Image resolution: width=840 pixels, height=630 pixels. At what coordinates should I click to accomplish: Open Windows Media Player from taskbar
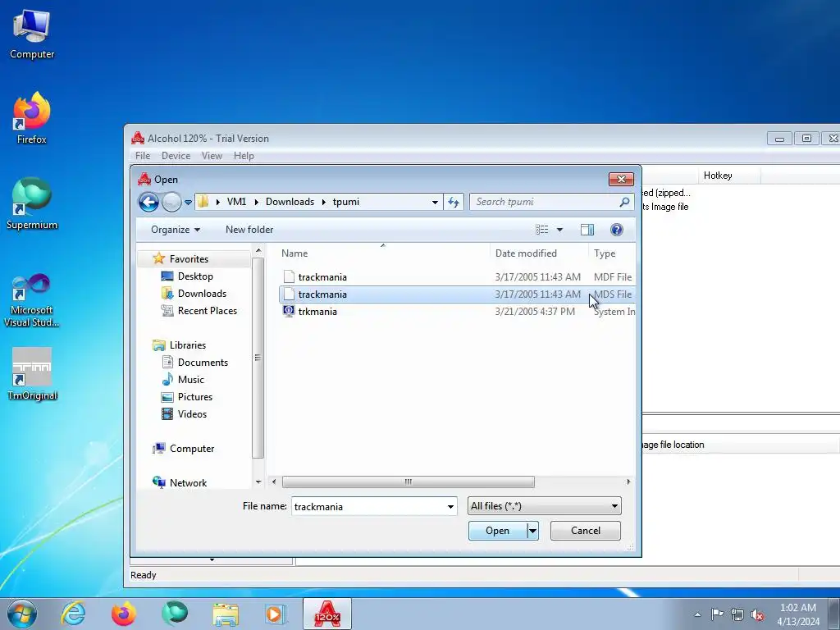click(x=276, y=614)
